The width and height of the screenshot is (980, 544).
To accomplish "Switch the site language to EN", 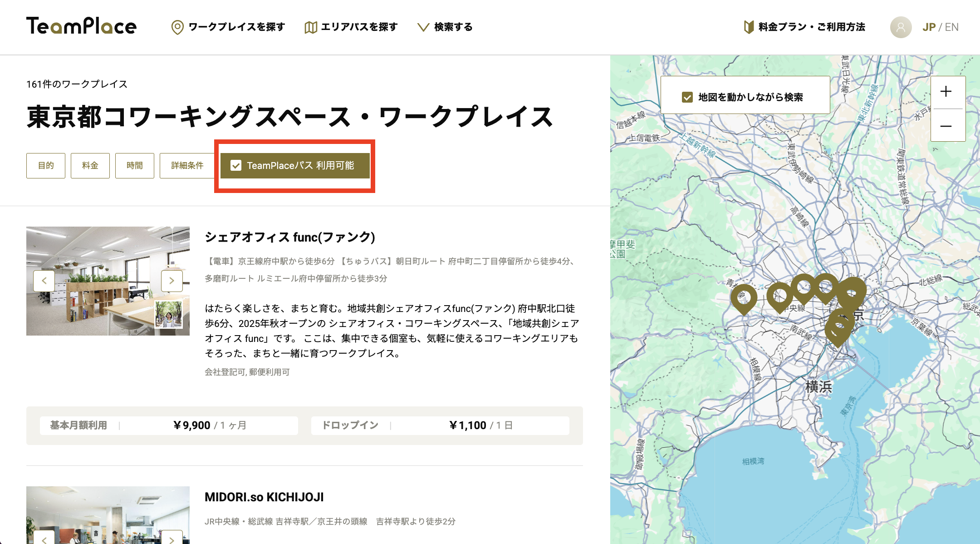I will pos(952,27).
